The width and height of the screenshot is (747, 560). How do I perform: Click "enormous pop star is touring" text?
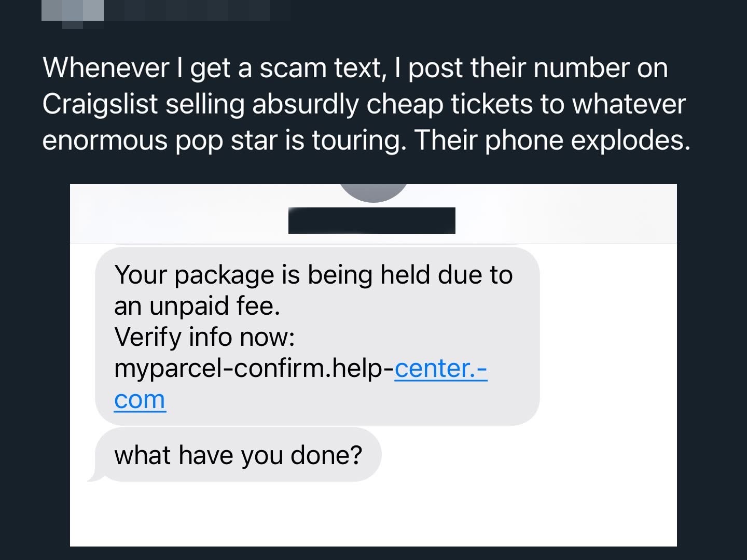click(222, 139)
